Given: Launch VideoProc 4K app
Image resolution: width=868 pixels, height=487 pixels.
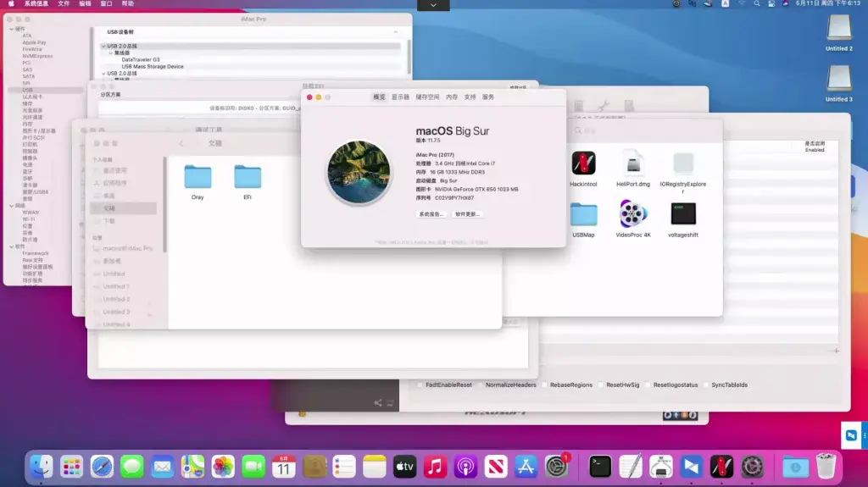Looking at the screenshot, I should pos(633,213).
